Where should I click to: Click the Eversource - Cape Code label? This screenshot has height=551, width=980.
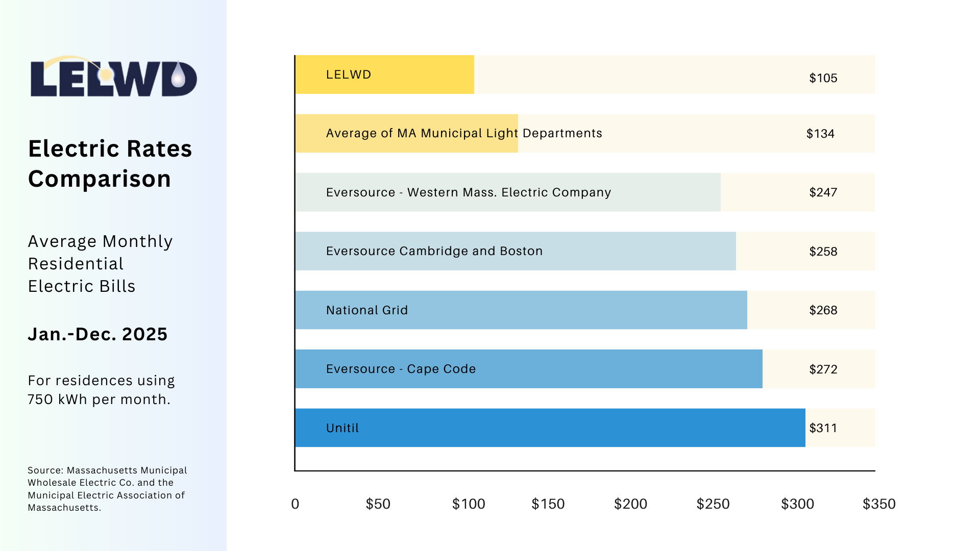point(401,369)
